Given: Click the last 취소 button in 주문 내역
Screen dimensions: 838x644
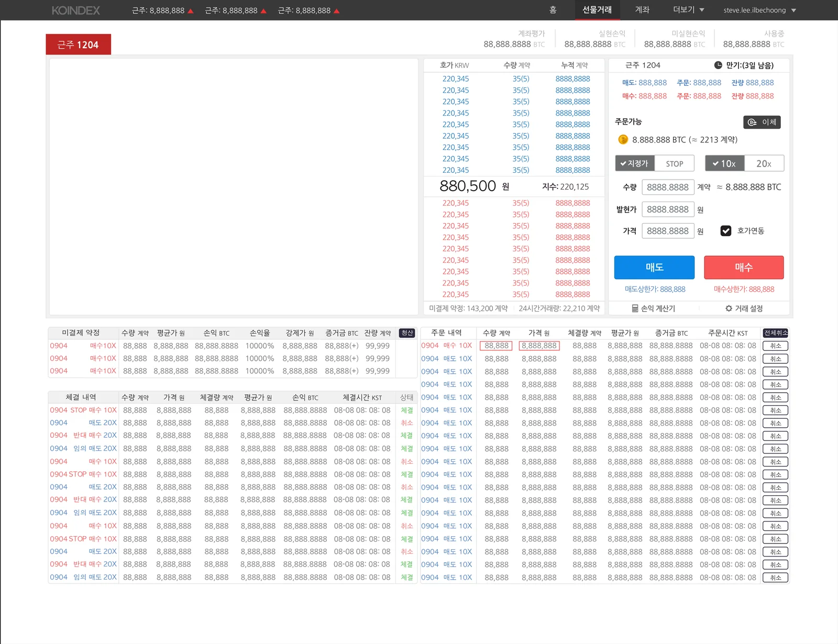Looking at the screenshot, I should [776, 578].
